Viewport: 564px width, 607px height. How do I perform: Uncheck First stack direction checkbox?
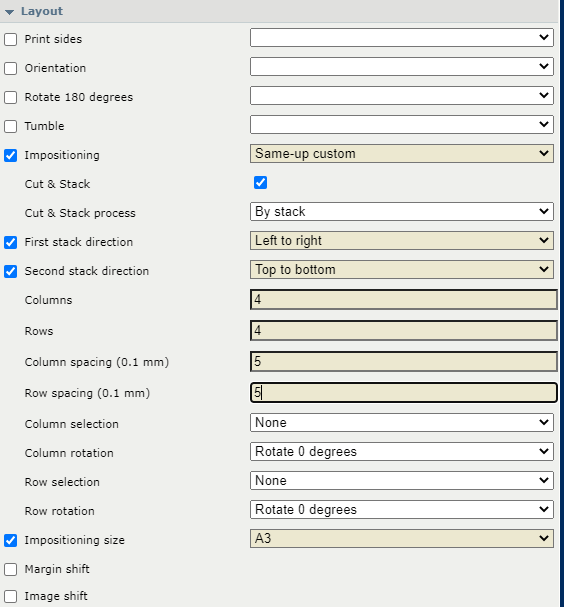10,242
